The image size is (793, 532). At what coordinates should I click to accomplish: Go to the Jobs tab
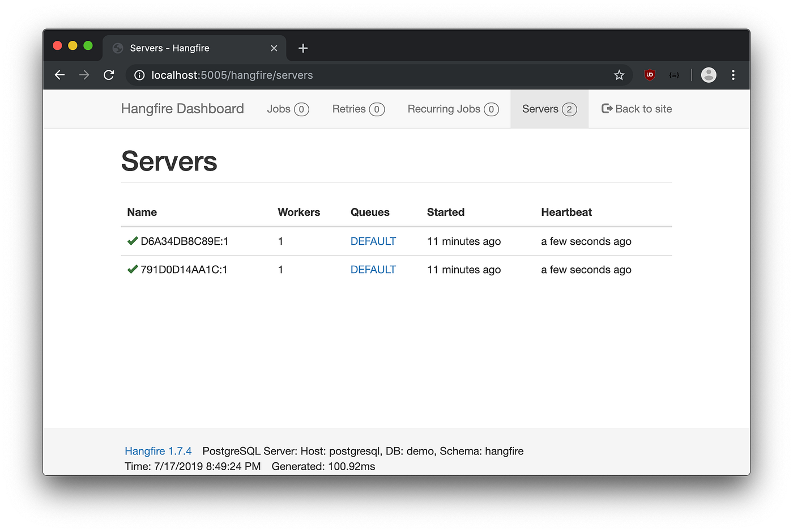pos(288,109)
